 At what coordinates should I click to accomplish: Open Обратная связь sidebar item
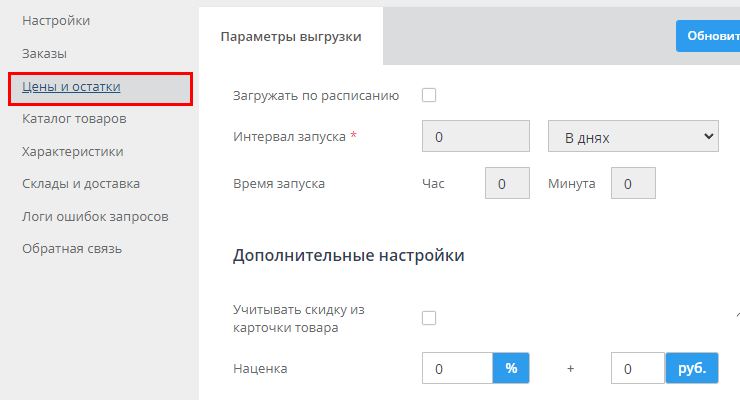coord(72,248)
